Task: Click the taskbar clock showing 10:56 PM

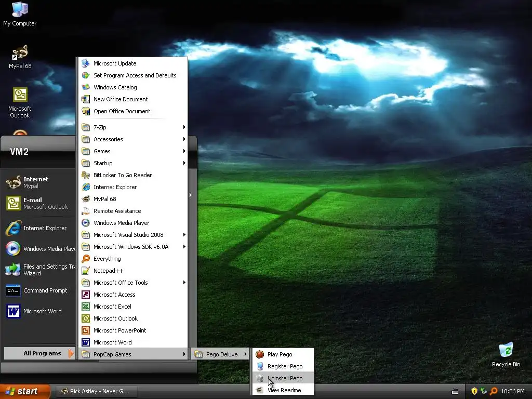Action: [x=513, y=392]
